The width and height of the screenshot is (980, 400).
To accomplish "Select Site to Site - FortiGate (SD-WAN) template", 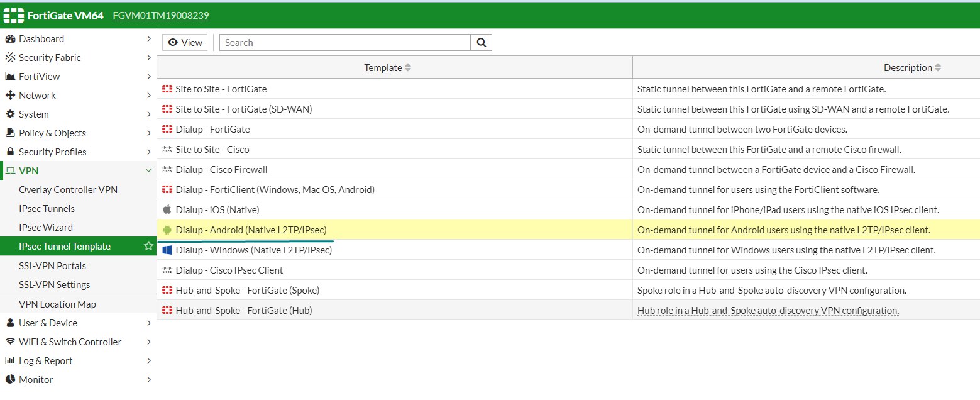I will tap(244, 109).
